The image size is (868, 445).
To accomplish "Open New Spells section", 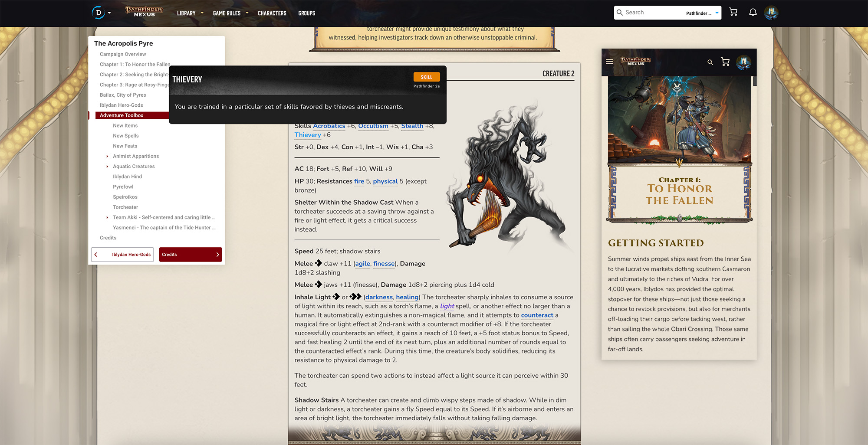I will point(126,136).
